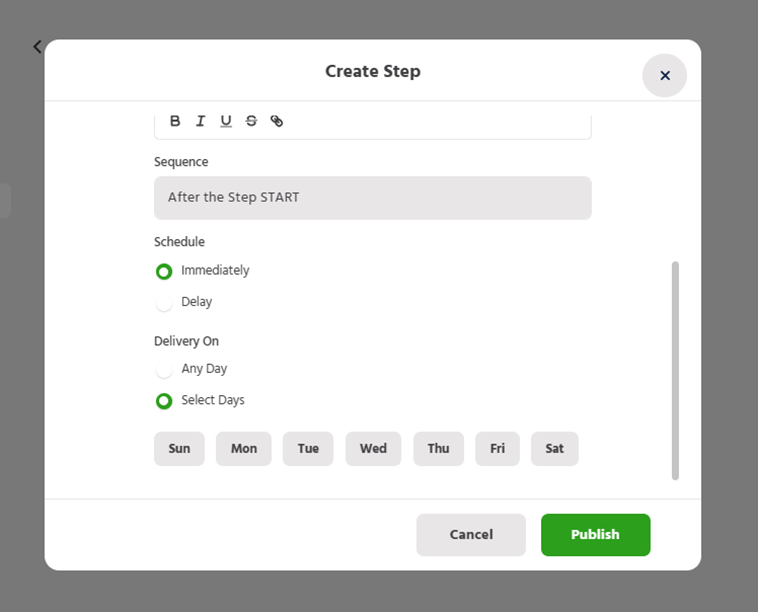Toggle Mon delivery day
This screenshot has height=612, width=758.
244,449
